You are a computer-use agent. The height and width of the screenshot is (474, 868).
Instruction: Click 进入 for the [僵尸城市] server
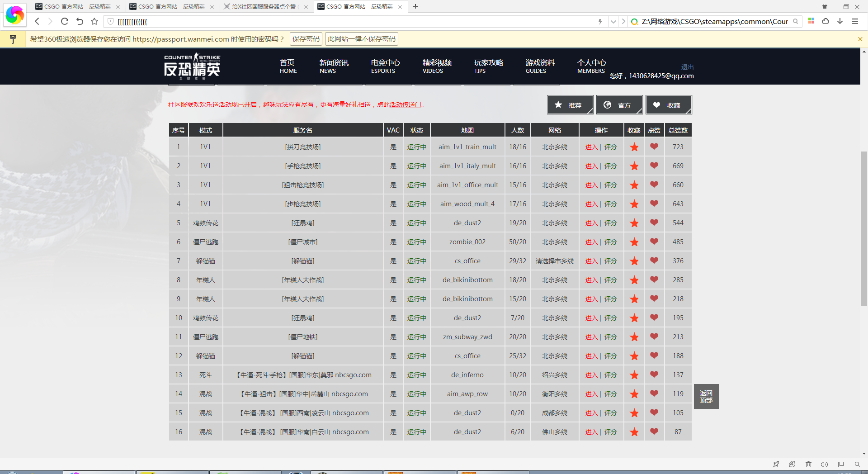coord(591,242)
